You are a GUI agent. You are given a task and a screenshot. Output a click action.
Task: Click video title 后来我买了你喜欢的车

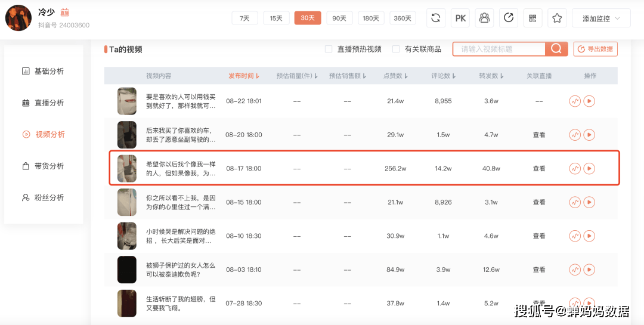181,135
